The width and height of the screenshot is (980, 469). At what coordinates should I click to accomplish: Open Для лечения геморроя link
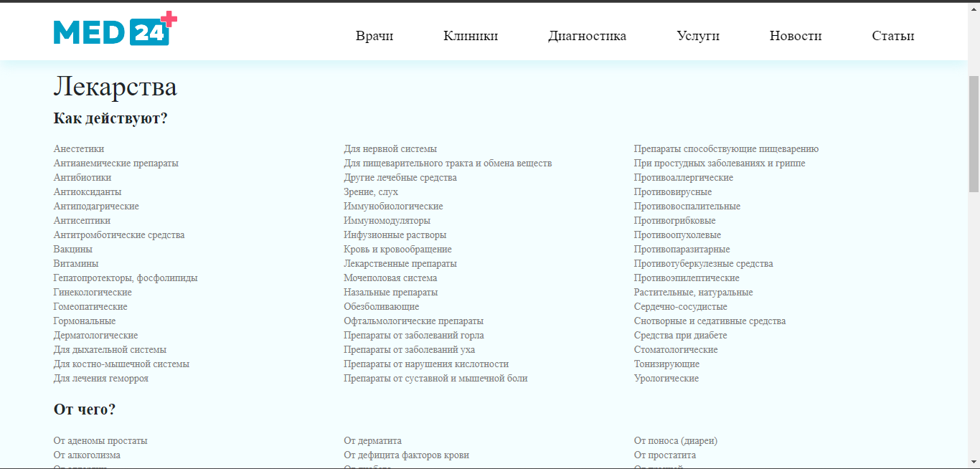(x=101, y=379)
